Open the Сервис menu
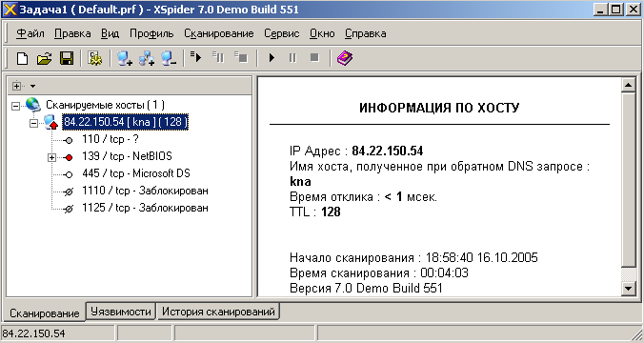 click(x=282, y=33)
